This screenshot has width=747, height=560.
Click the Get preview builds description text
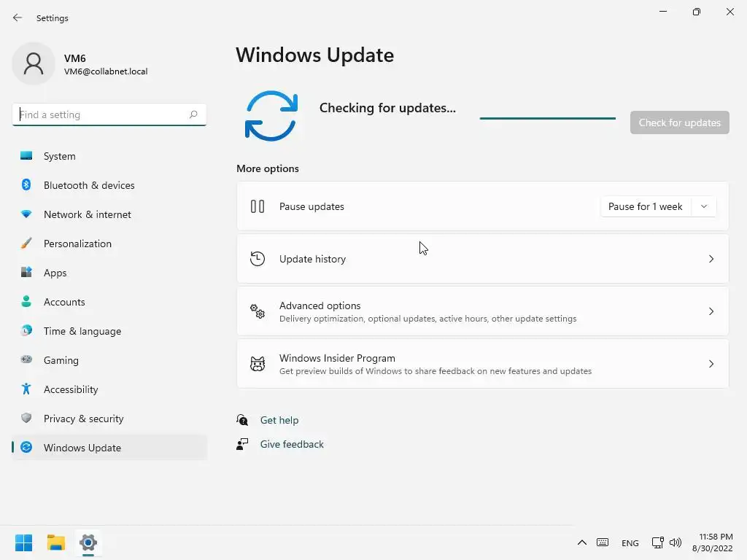pos(436,371)
